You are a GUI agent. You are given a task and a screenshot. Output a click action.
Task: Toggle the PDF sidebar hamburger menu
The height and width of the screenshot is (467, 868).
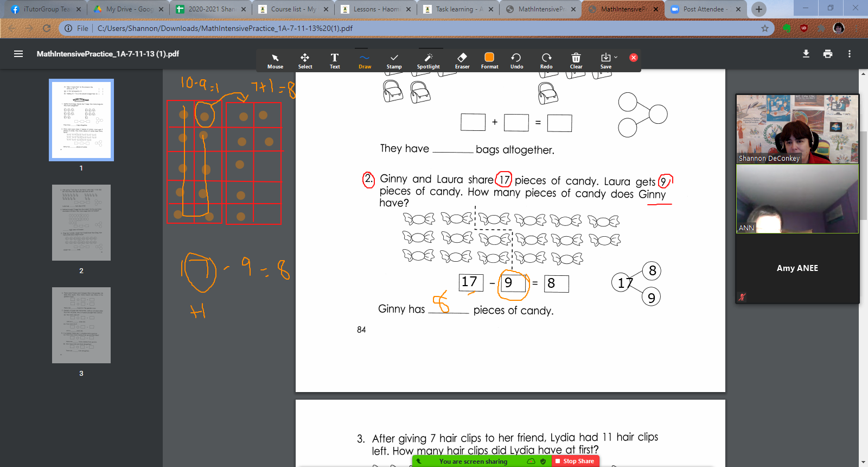(x=18, y=54)
